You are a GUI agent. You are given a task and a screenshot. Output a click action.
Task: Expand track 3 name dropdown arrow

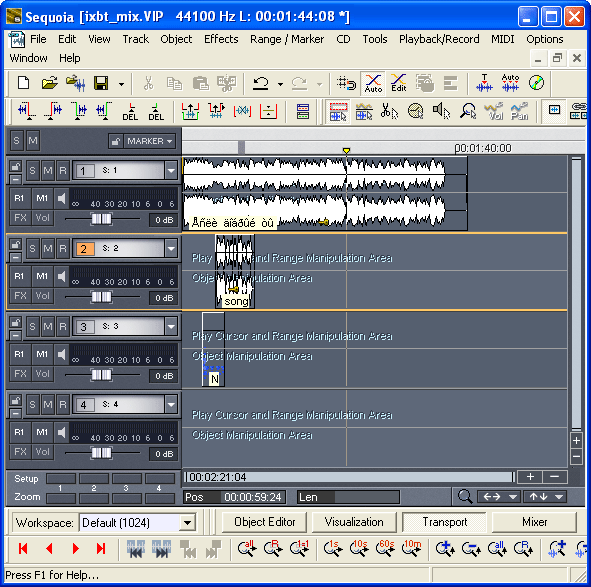coord(171,326)
